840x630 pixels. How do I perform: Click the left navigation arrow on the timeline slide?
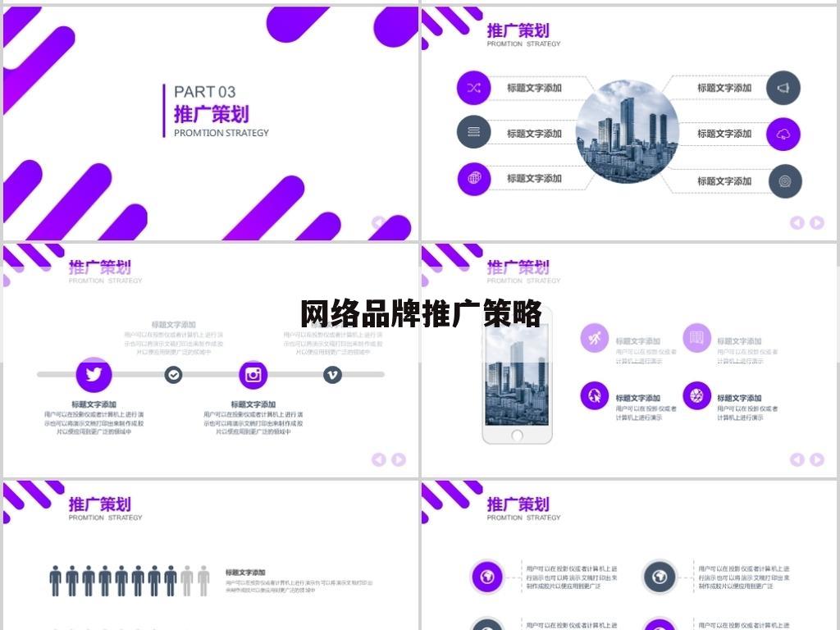point(378,459)
